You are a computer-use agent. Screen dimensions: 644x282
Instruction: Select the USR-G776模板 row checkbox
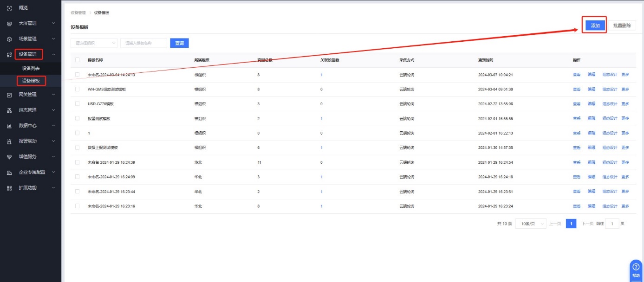[x=77, y=104]
